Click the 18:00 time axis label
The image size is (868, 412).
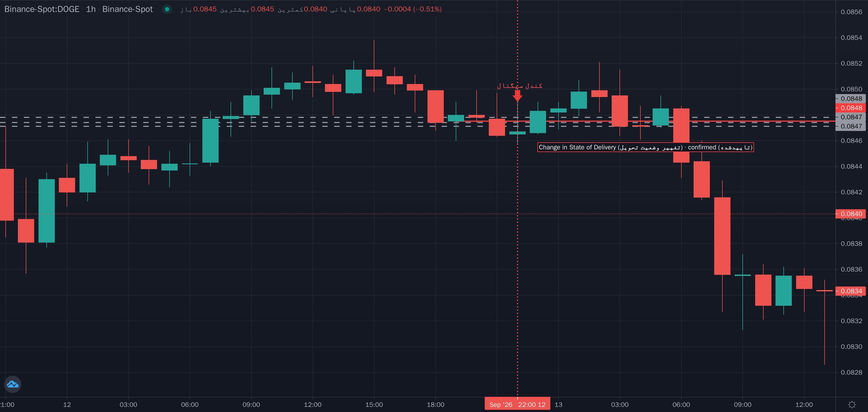point(435,405)
